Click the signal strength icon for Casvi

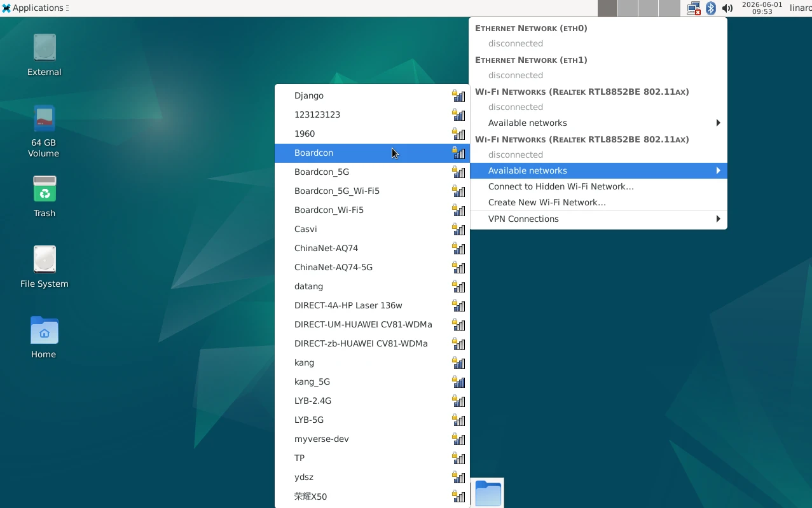(458, 229)
